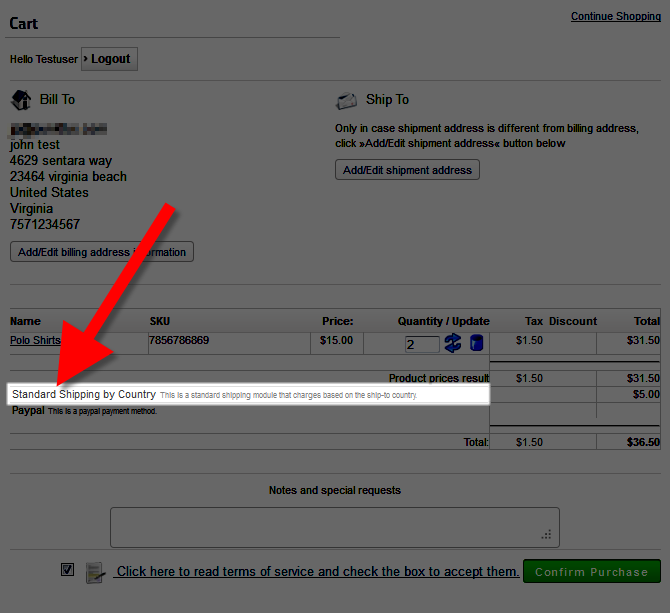The height and width of the screenshot is (613, 670).
Task: Focus the Notes and special requests textarea
Action: point(334,527)
